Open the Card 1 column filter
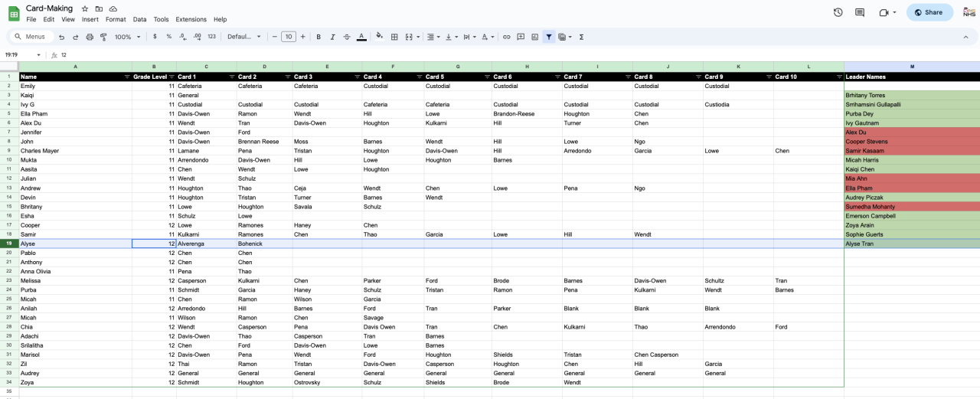The height and width of the screenshot is (399, 980). (231, 77)
